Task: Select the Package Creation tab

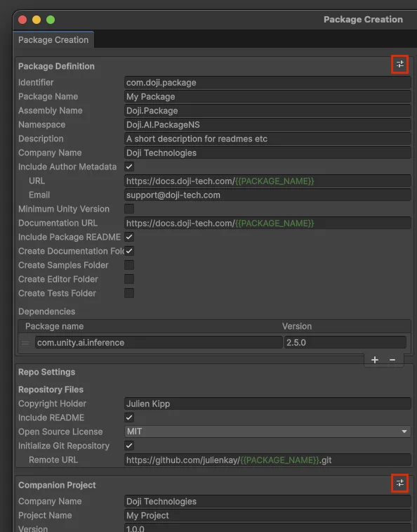Action: click(53, 39)
